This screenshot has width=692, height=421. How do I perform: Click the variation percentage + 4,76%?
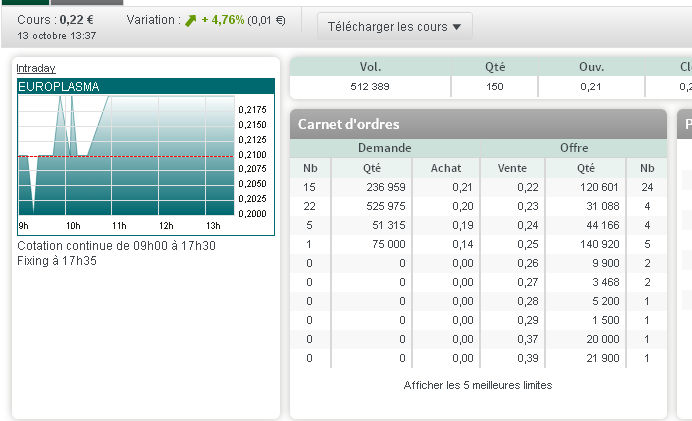[223, 20]
